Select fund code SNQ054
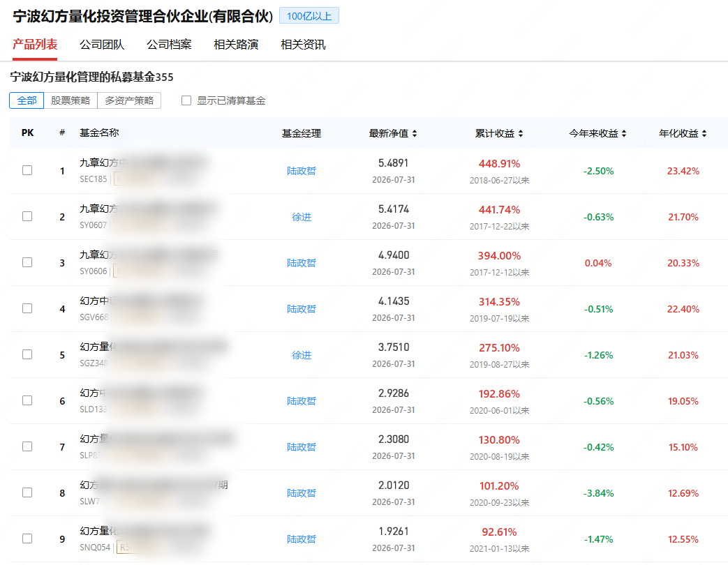This screenshot has height=565, width=728. (x=95, y=548)
